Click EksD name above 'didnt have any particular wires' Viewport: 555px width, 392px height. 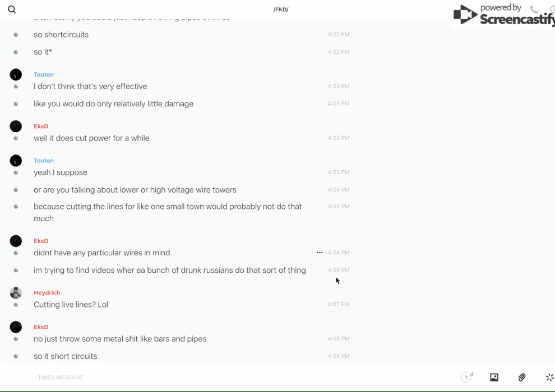41,241
